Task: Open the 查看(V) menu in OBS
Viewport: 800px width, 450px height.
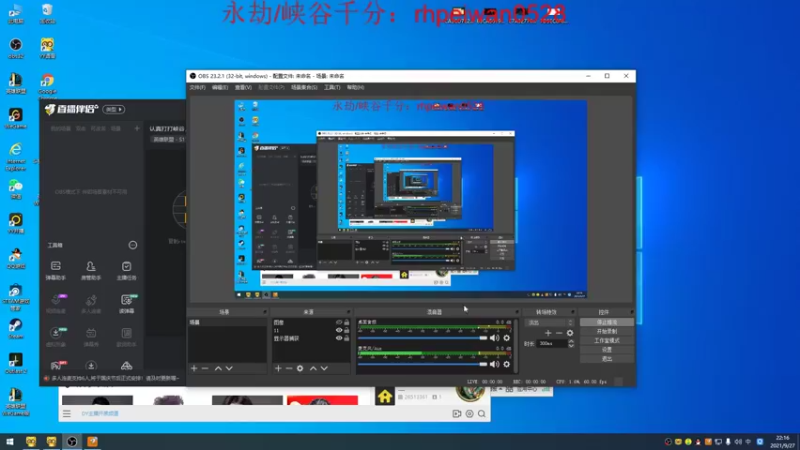Action: point(243,88)
